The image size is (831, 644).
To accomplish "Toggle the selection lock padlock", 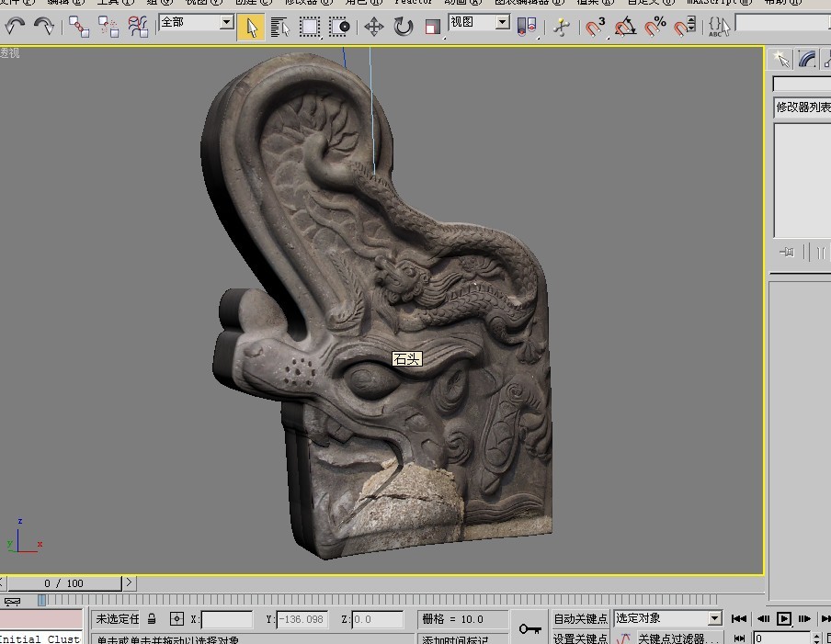I will point(153,619).
